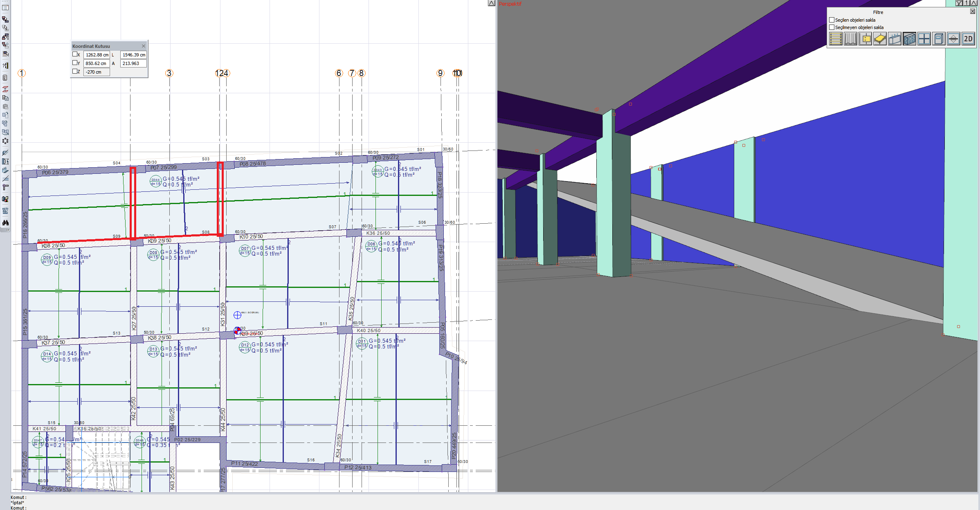Toggle the Z coordinate lock checkbox

pyautogui.click(x=75, y=71)
